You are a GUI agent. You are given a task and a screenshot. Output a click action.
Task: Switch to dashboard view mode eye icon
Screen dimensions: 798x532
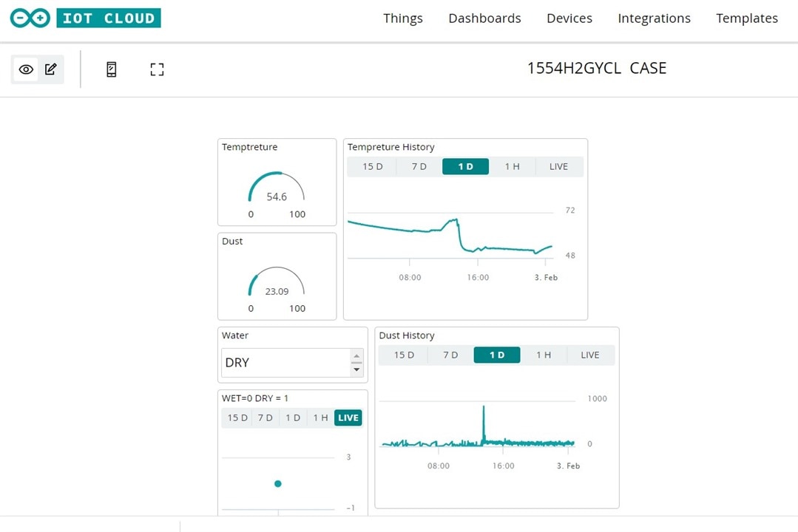(x=26, y=69)
